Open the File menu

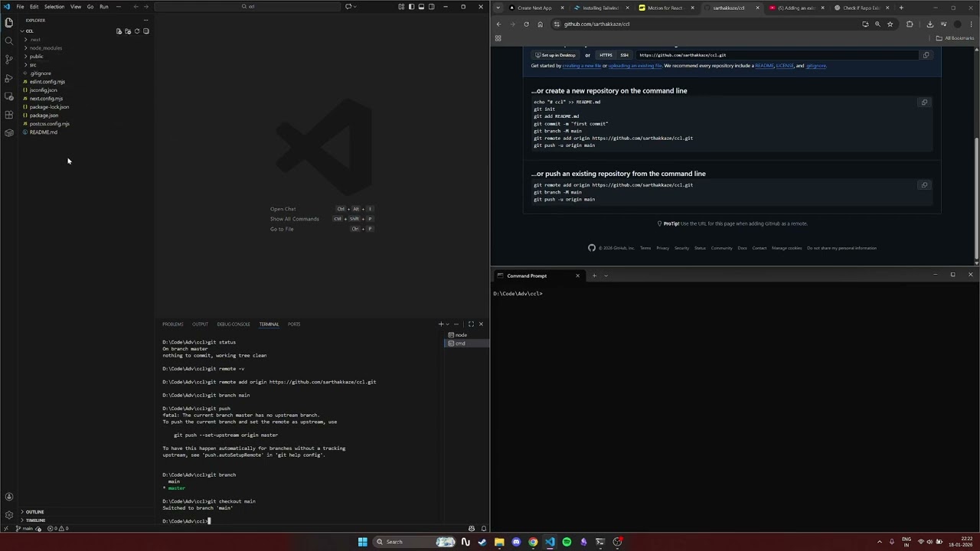[20, 7]
